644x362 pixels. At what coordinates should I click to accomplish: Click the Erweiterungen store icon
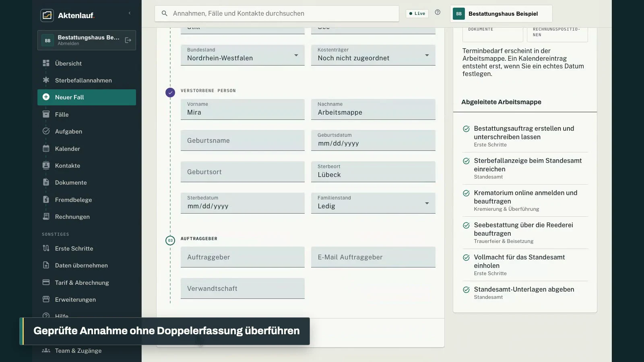tap(46, 299)
